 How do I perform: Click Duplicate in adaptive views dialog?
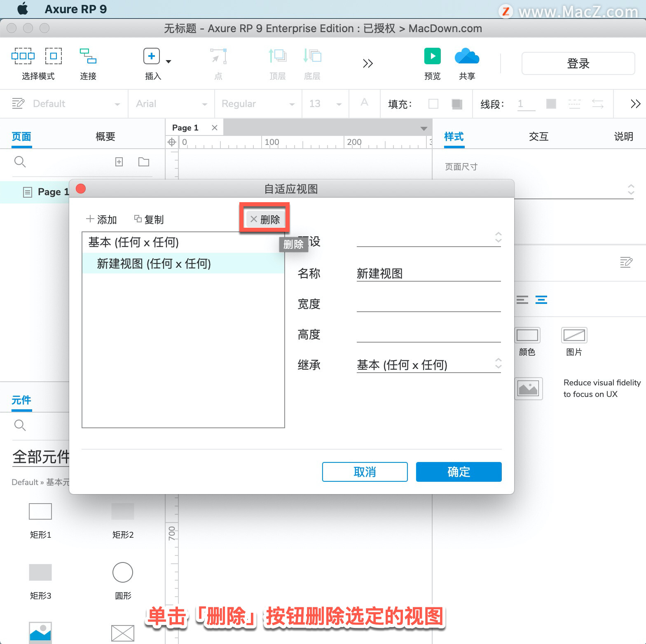[149, 219]
